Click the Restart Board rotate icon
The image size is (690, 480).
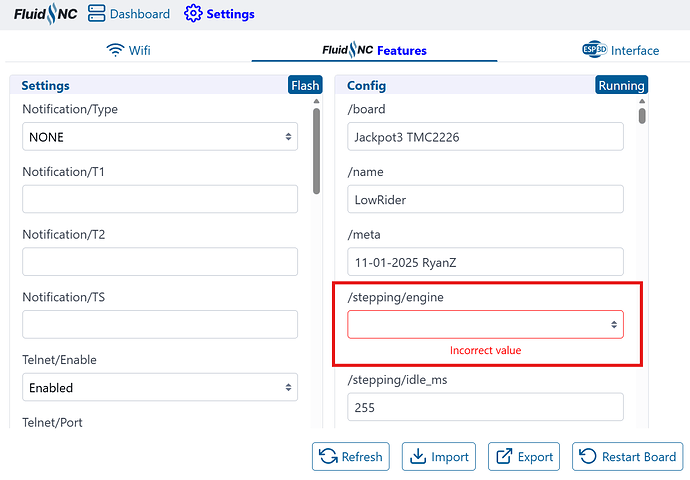pos(587,456)
